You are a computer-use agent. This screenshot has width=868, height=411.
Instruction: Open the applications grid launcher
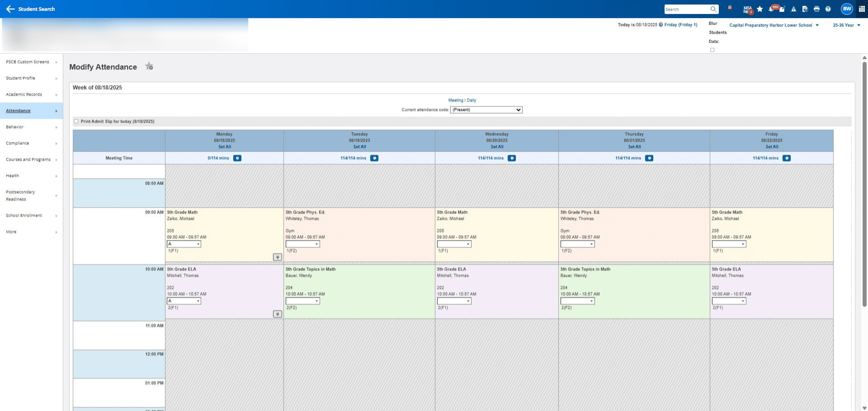[x=862, y=9]
